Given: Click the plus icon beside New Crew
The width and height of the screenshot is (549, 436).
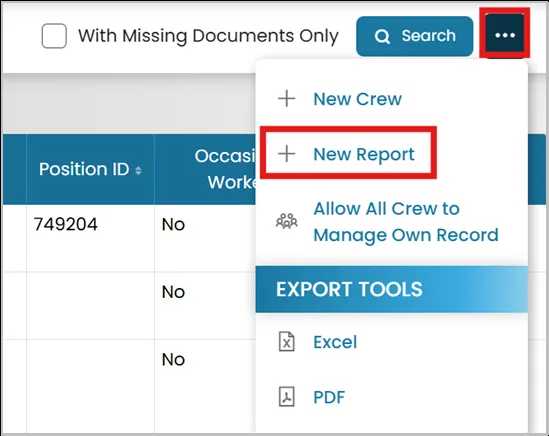Looking at the screenshot, I should (x=286, y=98).
